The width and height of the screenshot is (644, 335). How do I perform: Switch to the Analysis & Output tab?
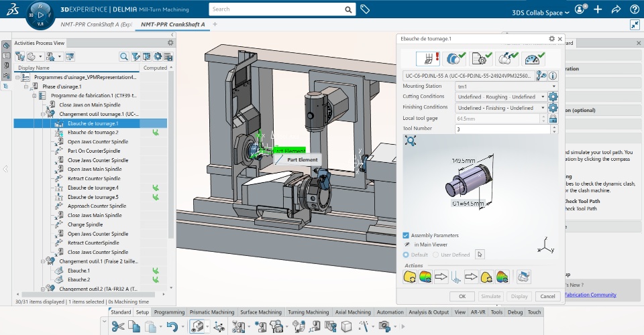pos(429,312)
